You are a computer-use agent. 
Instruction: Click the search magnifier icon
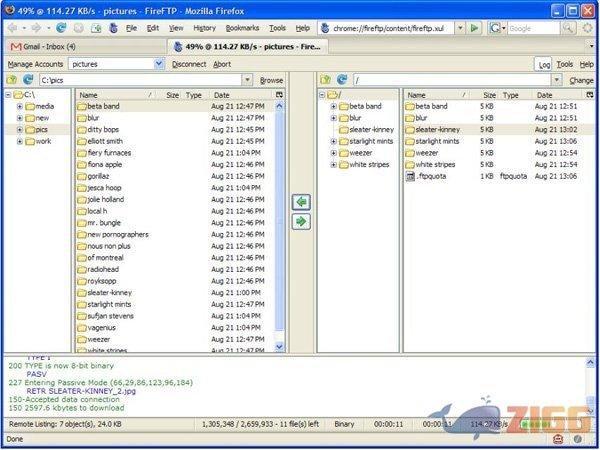[x=567, y=28]
